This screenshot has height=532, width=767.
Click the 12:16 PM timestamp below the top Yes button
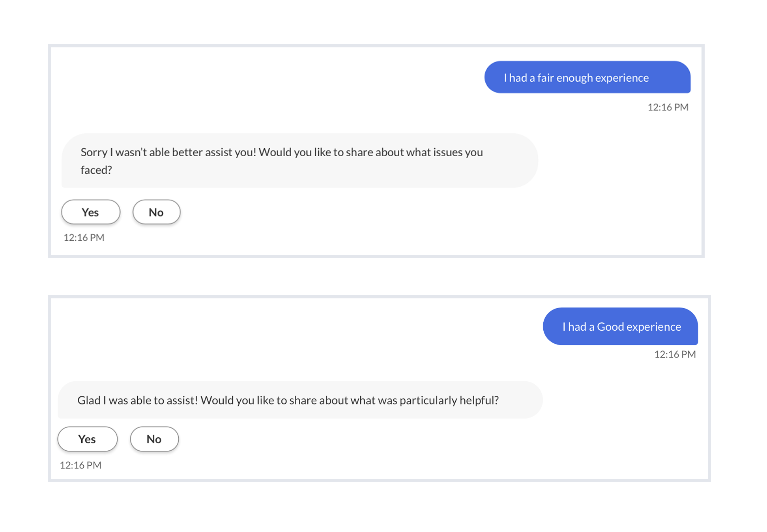click(x=84, y=237)
